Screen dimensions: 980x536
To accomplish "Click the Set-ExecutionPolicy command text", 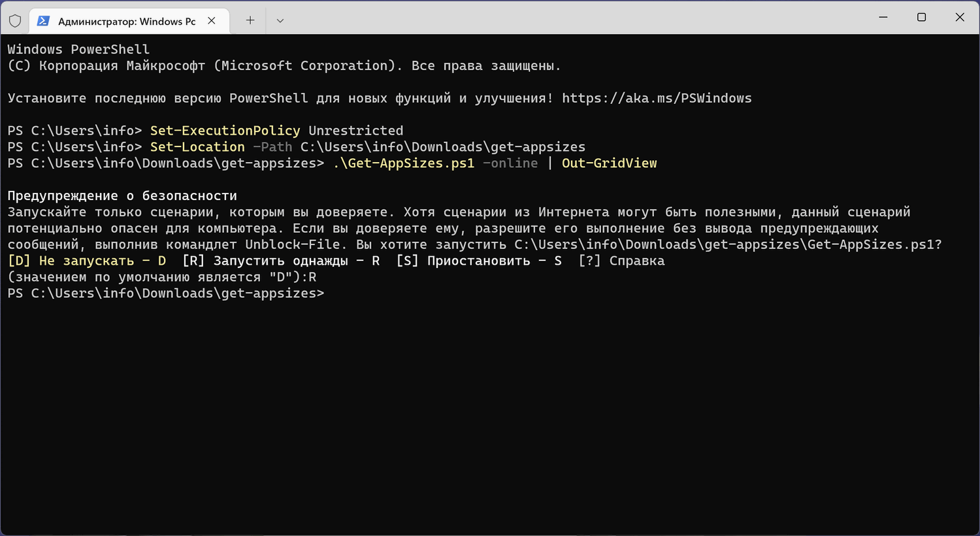I will click(225, 131).
